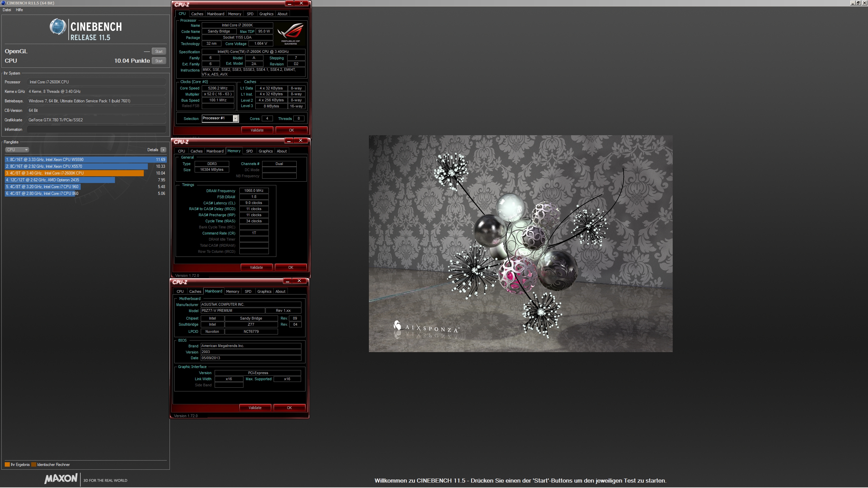Select the Core i7 CPU 860 ranking entry
The height and width of the screenshot is (488, 868).
[85, 194]
